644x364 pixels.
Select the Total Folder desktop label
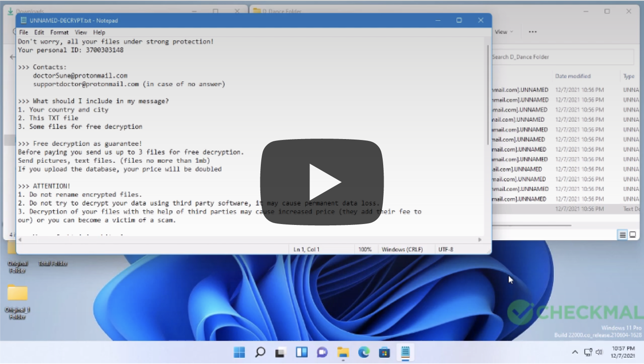coord(53,264)
